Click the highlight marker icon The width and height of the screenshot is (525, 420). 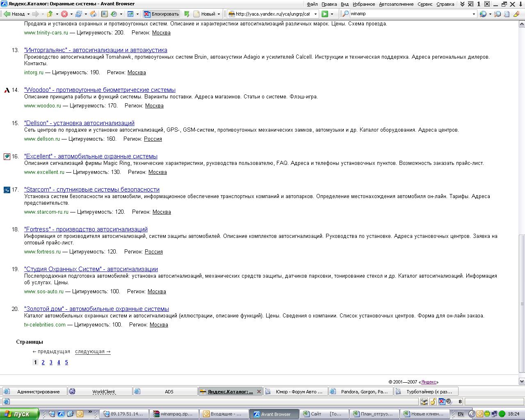coord(516,14)
